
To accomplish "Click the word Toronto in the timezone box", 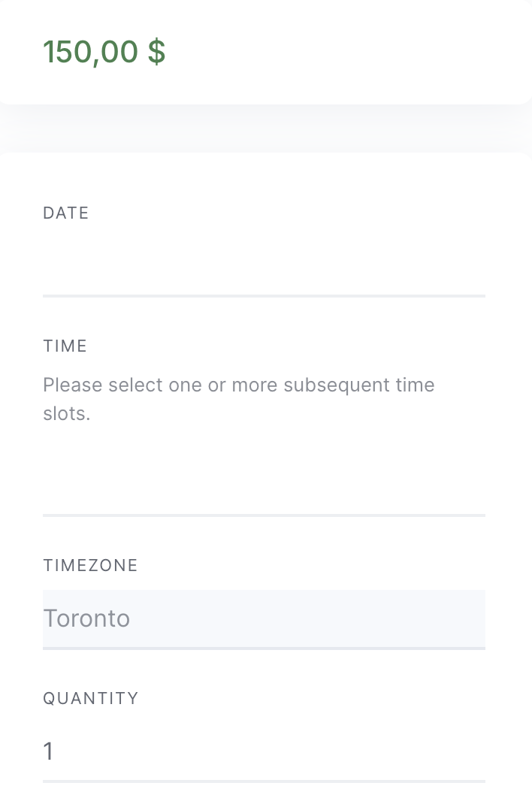I will click(x=86, y=618).
